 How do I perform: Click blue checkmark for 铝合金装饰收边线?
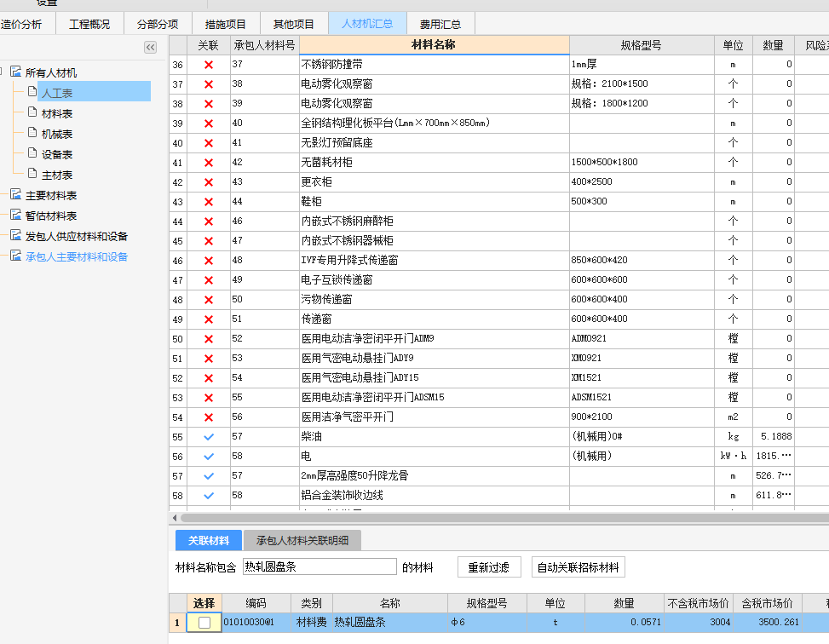coord(209,496)
